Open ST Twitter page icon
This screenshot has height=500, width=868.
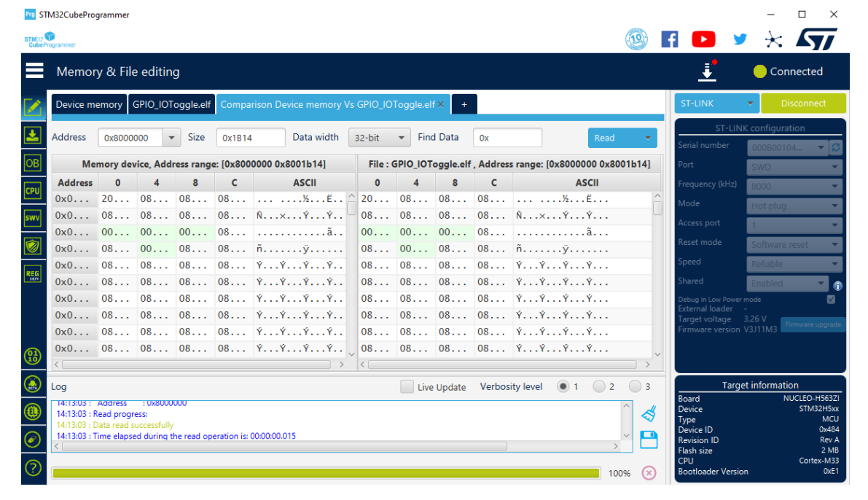(740, 39)
